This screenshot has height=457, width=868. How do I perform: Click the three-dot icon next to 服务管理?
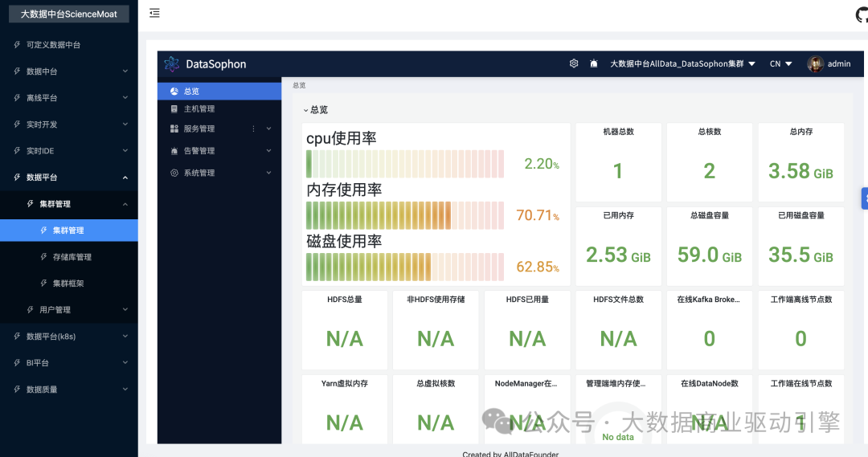pos(253,129)
